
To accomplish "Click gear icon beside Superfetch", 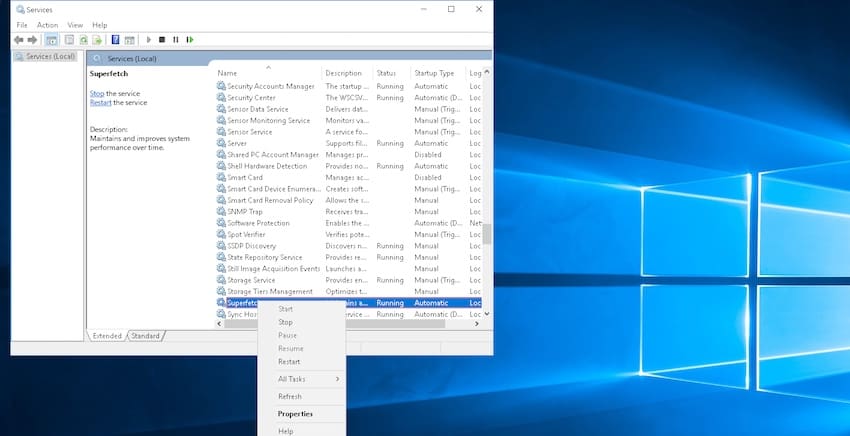I will pos(221,302).
